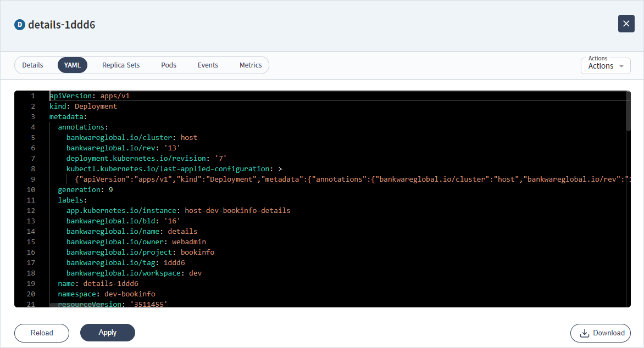Open the Replica Sets tab
Screen dimensions: 644x348
pyautogui.click(x=121, y=65)
